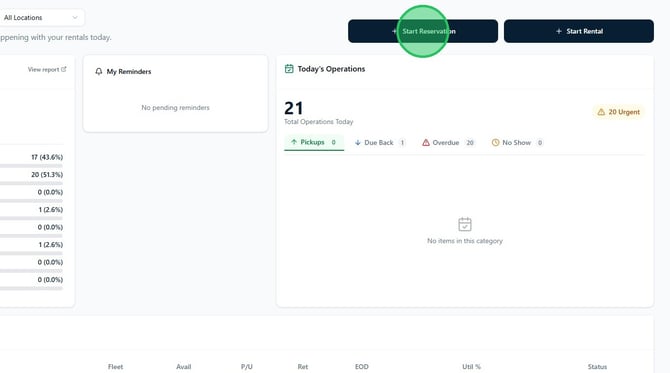Click the P/U column header
The height and width of the screenshot is (373, 670).
[x=247, y=367]
